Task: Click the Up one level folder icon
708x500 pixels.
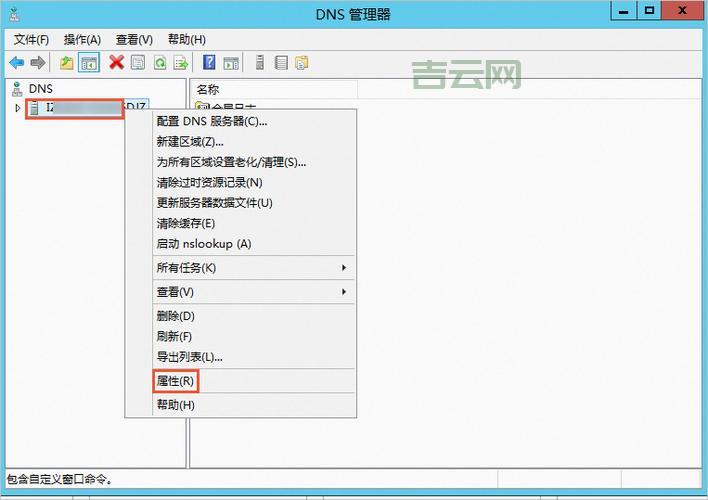Action: 67,63
